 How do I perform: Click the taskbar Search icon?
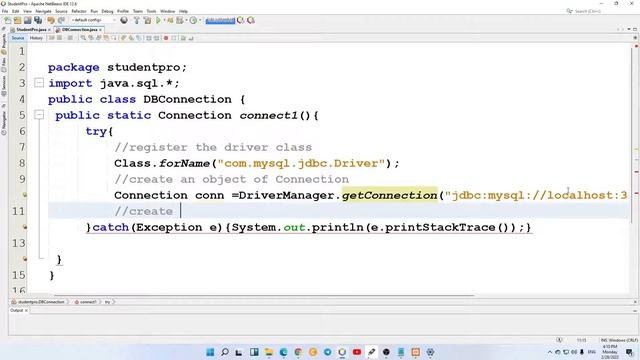point(224,352)
